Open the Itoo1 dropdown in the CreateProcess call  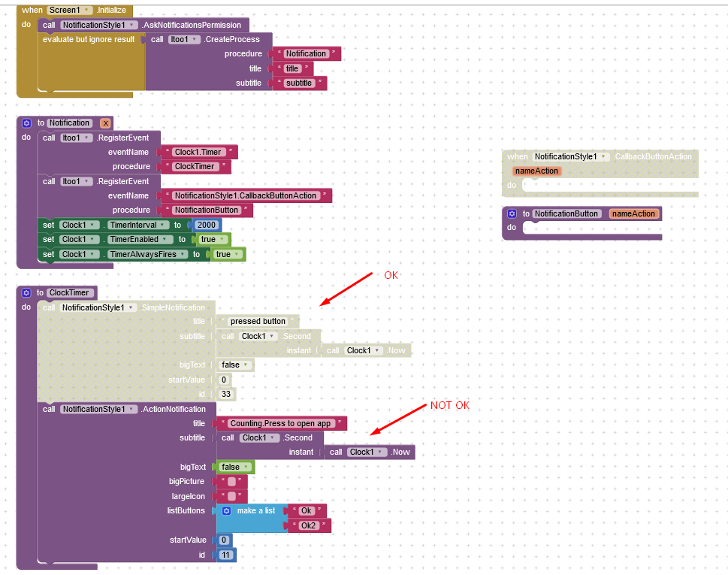tap(184, 40)
